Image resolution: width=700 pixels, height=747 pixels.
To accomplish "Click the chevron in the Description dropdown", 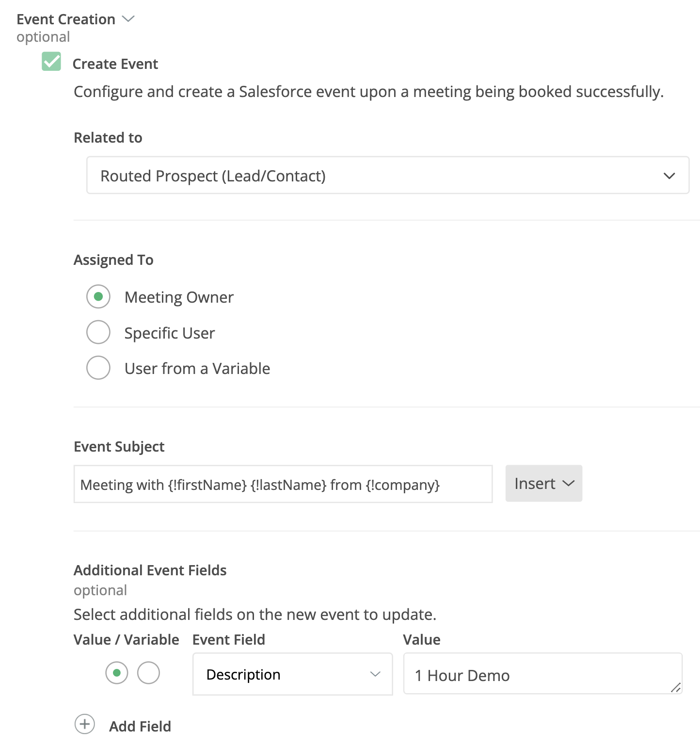I will tap(375, 674).
